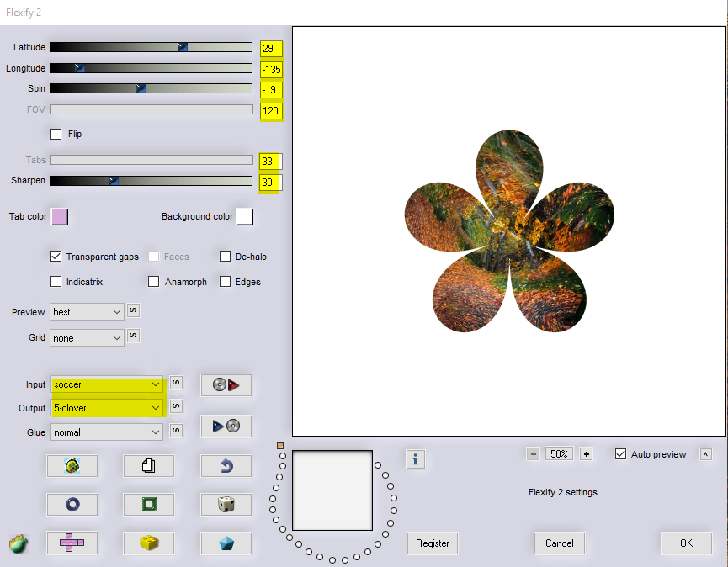The image size is (728, 567).
Task: Click the 5-clover preview image
Action: (x=509, y=231)
